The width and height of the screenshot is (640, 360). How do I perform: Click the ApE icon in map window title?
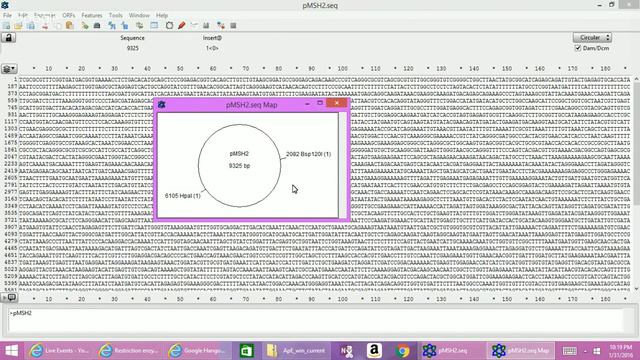[x=162, y=104]
